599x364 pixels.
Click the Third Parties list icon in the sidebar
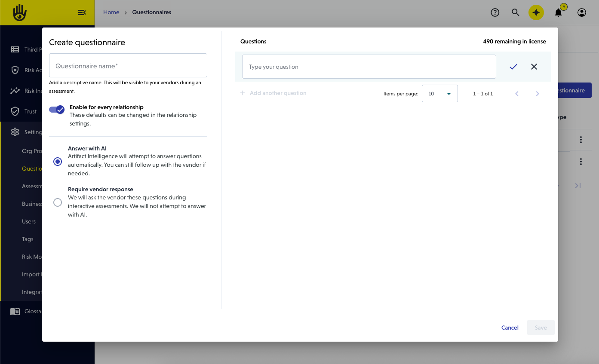click(x=15, y=49)
